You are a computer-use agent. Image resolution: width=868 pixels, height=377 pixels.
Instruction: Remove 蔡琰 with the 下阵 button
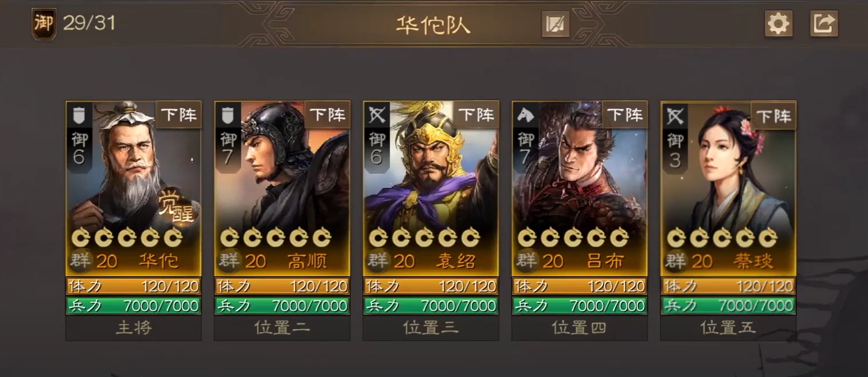773,114
